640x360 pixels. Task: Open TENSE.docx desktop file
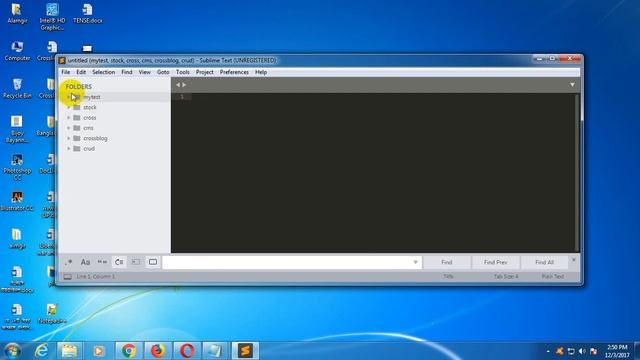click(x=88, y=13)
